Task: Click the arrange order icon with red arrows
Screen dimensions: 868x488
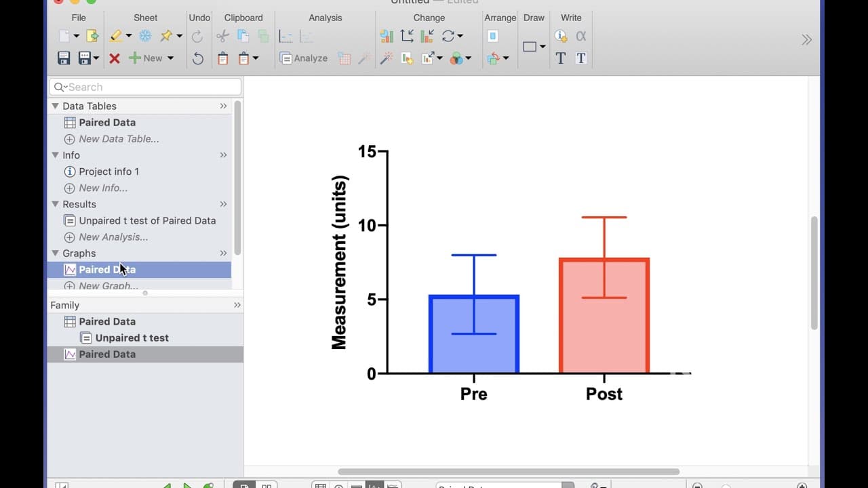Action: coord(493,58)
